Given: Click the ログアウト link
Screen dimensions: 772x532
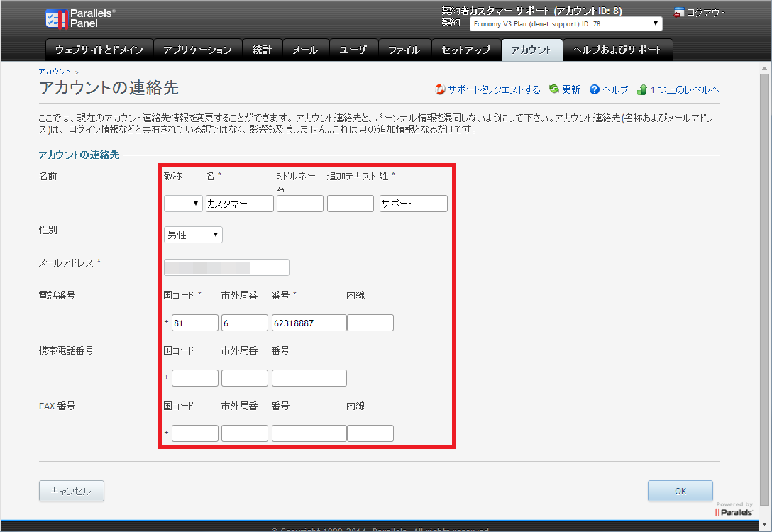Looking at the screenshot, I should click(x=706, y=13).
